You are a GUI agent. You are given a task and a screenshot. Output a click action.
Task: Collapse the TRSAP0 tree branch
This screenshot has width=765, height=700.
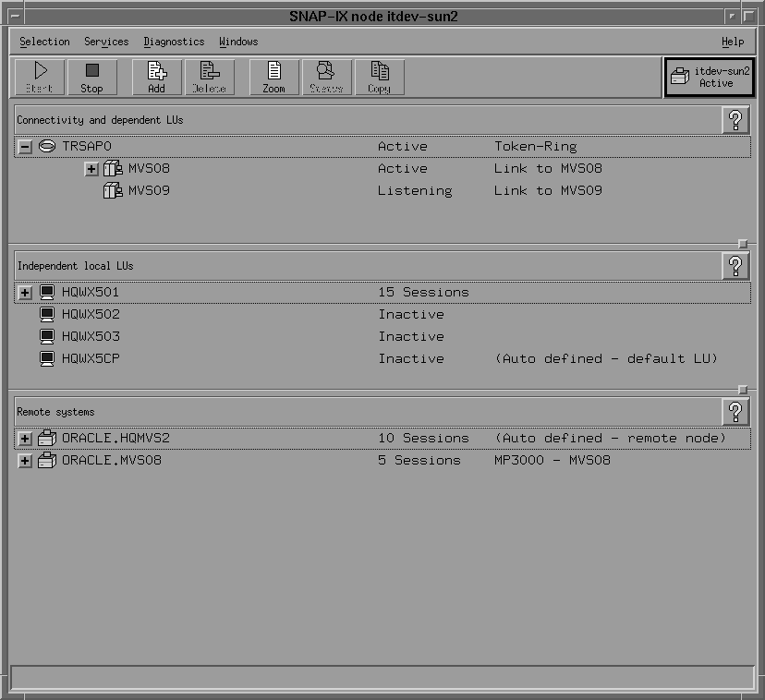(x=24, y=146)
